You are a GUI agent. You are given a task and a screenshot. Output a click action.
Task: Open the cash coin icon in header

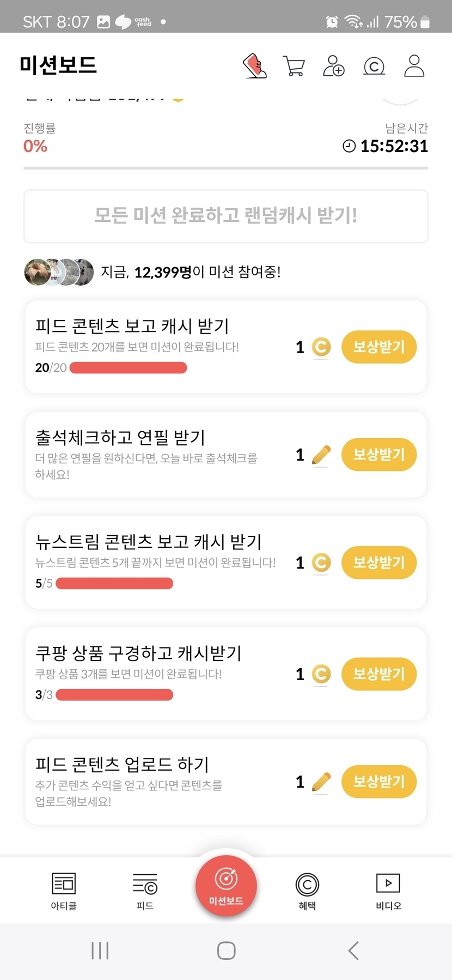374,66
